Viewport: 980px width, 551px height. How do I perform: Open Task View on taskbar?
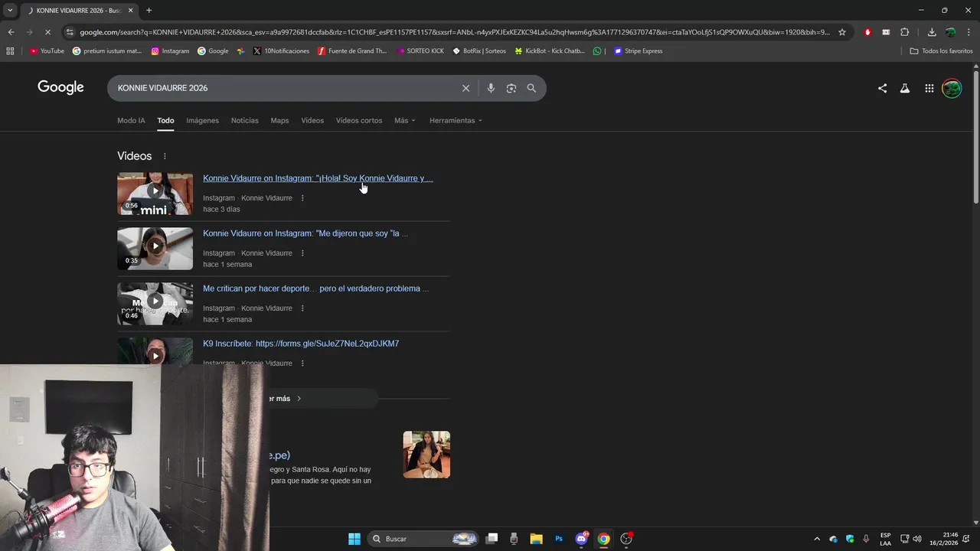tap(492, 539)
